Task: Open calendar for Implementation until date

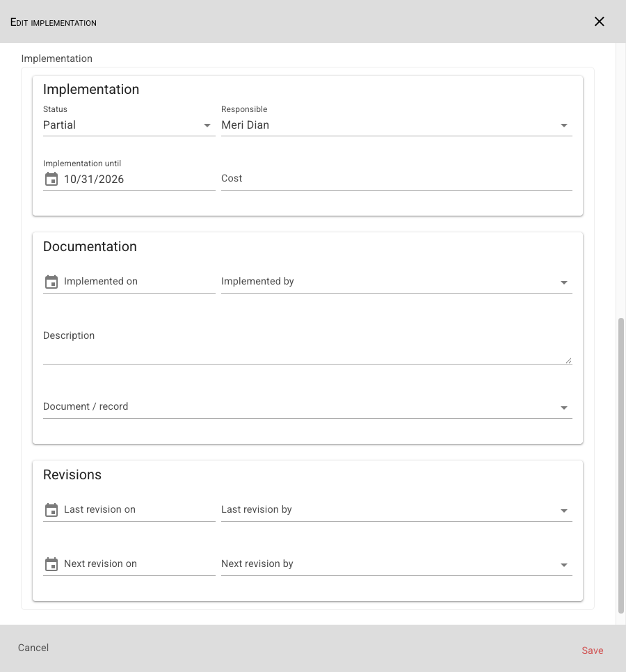Action: pyautogui.click(x=51, y=179)
